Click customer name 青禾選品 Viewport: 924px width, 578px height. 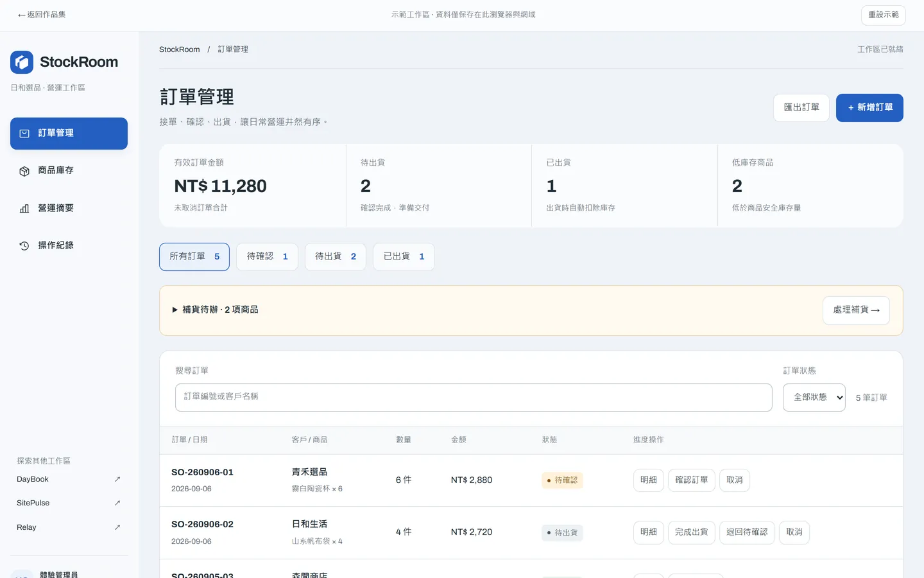click(x=310, y=472)
